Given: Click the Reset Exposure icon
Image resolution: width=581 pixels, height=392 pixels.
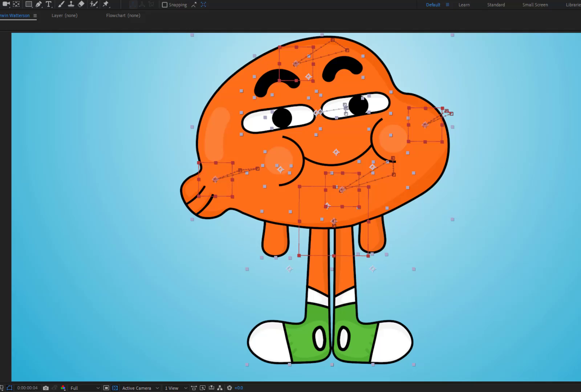Looking at the screenshot, I should (x=229, y=388).
